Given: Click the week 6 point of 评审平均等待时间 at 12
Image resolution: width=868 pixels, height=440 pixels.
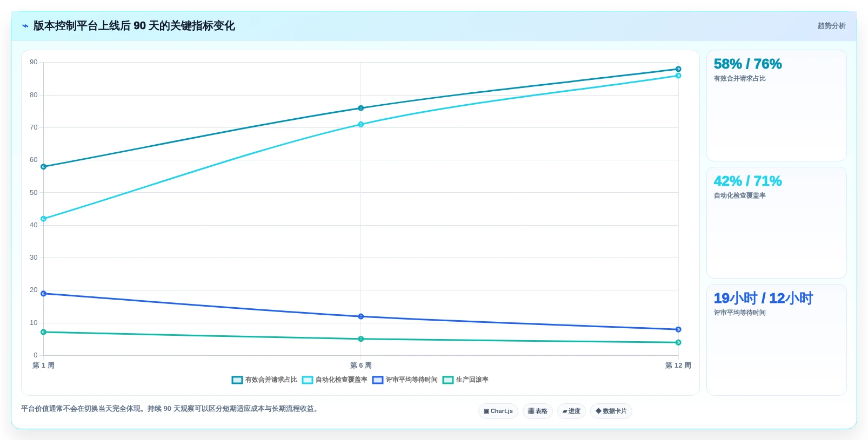Looking at the screenshot, I should (x=361, y=316).
